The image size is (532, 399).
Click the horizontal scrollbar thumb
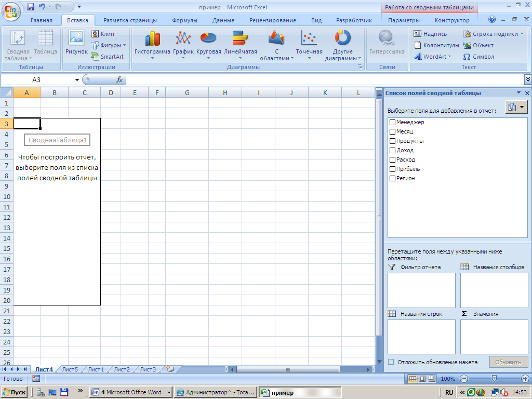(288, 369)
